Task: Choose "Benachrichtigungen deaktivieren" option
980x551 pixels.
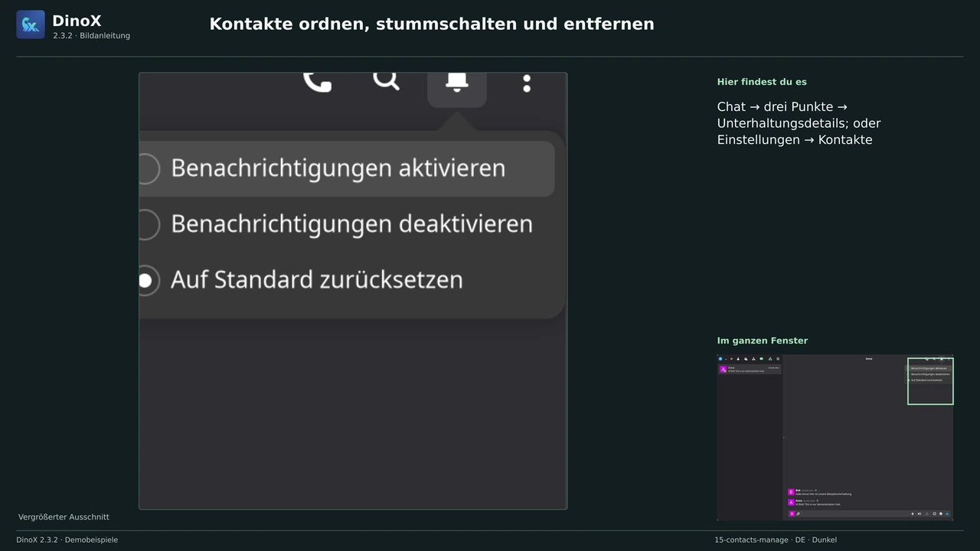Action: pyautogui.click(x=346, y=224)
